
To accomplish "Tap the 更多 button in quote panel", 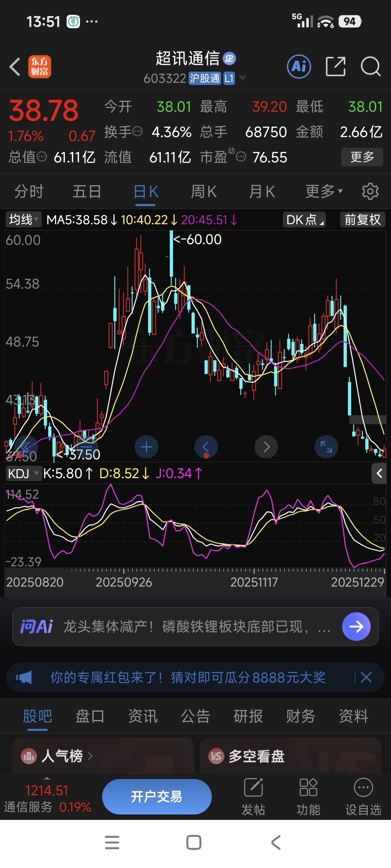I will (362, 157).
